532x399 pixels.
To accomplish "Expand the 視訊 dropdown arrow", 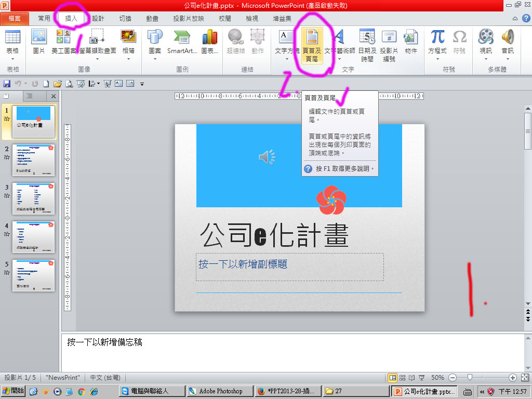I will point(486,59).
